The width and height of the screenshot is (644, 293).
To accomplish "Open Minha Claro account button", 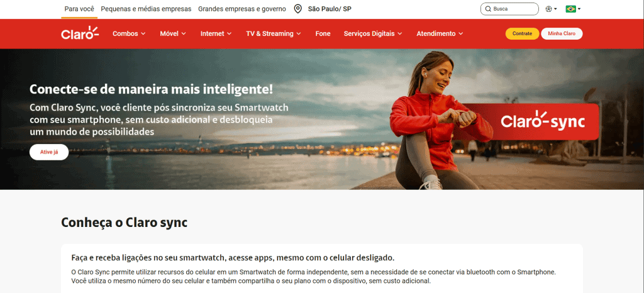I will point(562,34).
